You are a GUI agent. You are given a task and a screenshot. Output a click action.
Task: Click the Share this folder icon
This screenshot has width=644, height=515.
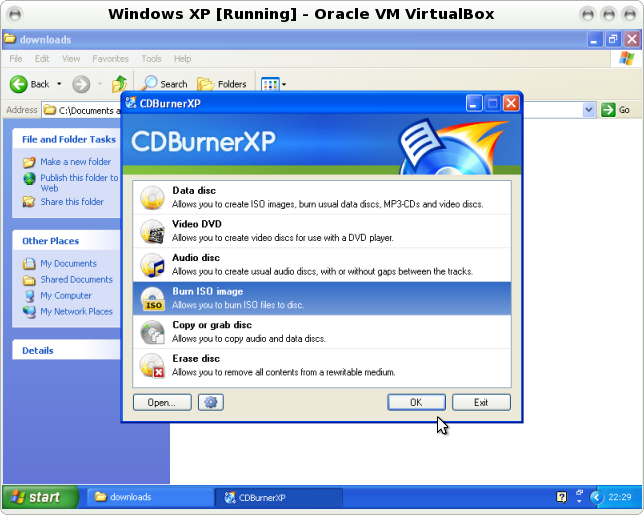[x=29, y=202]
